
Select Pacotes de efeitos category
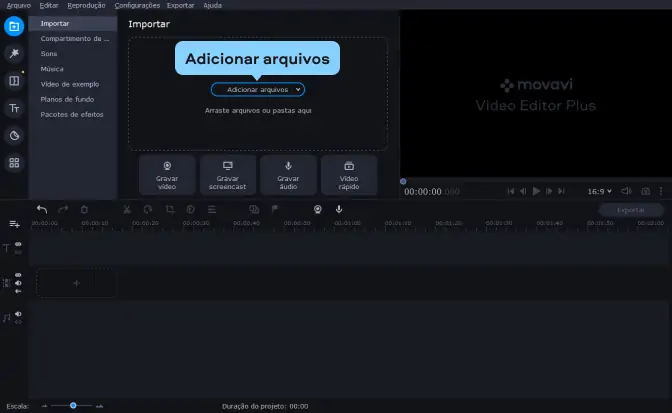(73, 114)
